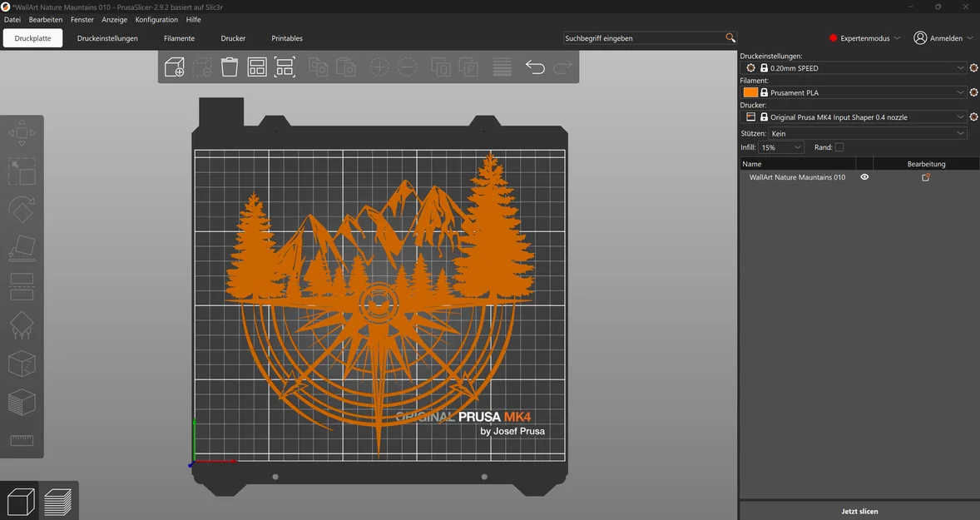Click the Bearbeitung column header
The width and height of the screenshot is (980, 520).
pos(926,164)
